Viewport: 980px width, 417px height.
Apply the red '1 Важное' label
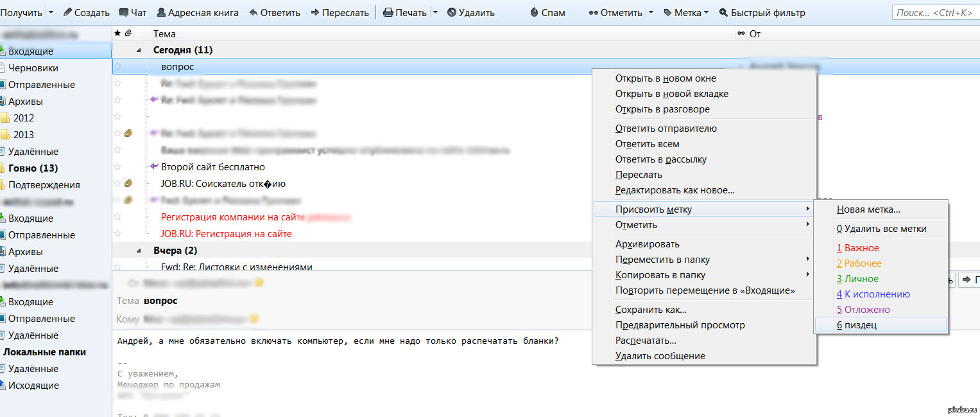point(858,248)
